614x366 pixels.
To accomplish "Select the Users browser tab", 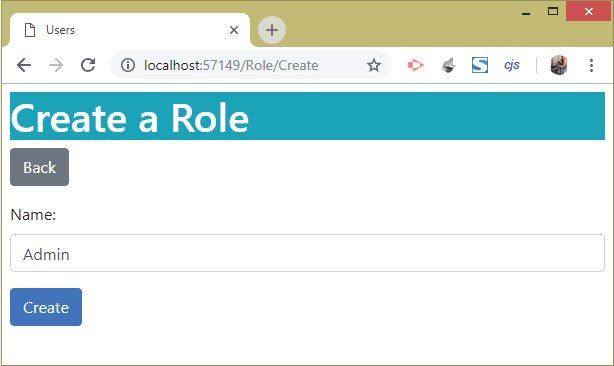I will coord(129,30).
